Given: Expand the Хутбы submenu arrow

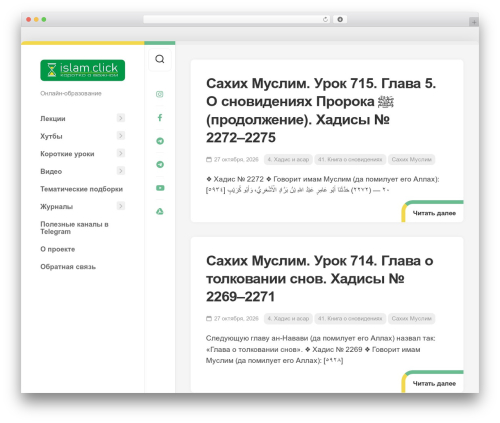Looking at the screenshot, I should (121, 136).
